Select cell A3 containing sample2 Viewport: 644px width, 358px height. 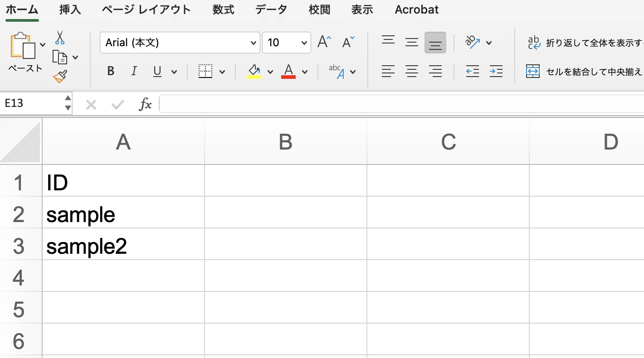click(x=122, y=246)
